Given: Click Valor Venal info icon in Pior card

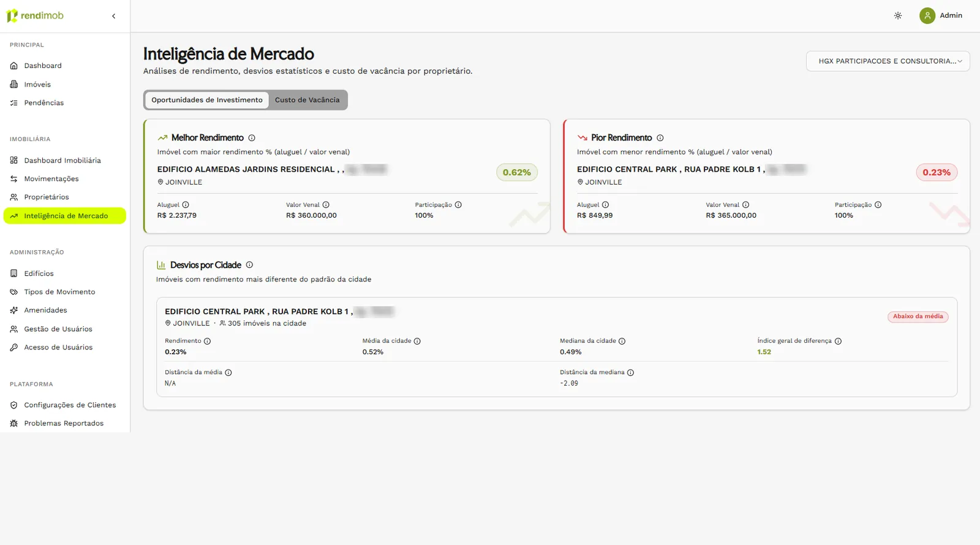Looking at the screenshot, I should click(x=745, y=205).
